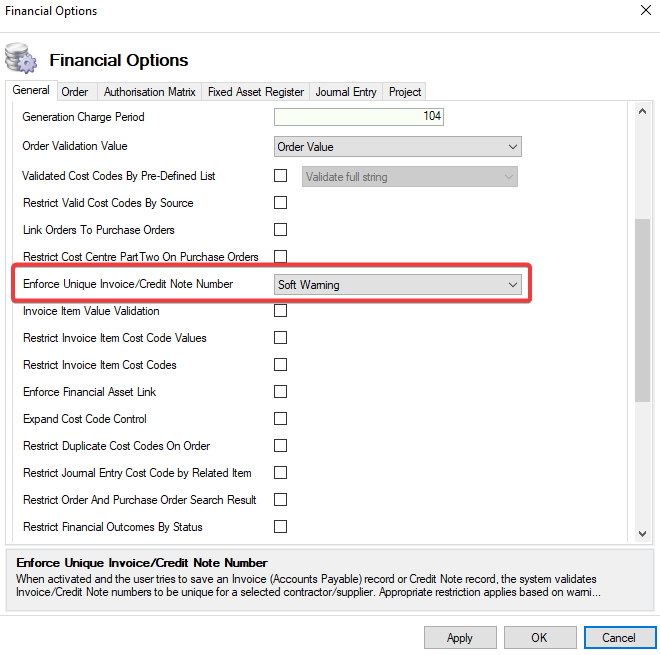Tick Invoice Item Value Validation checkbox
Screen dimensions: 660x655
(281, 311)
